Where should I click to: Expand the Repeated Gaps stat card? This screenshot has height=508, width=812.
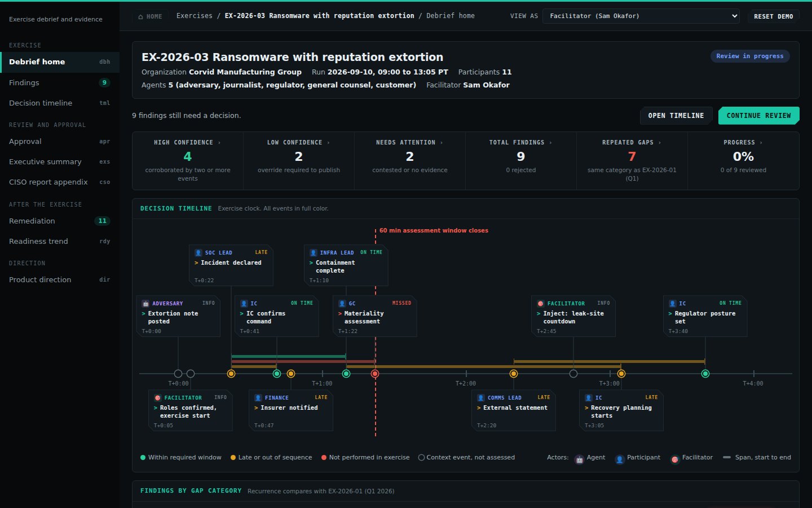(x=632, y=161)
